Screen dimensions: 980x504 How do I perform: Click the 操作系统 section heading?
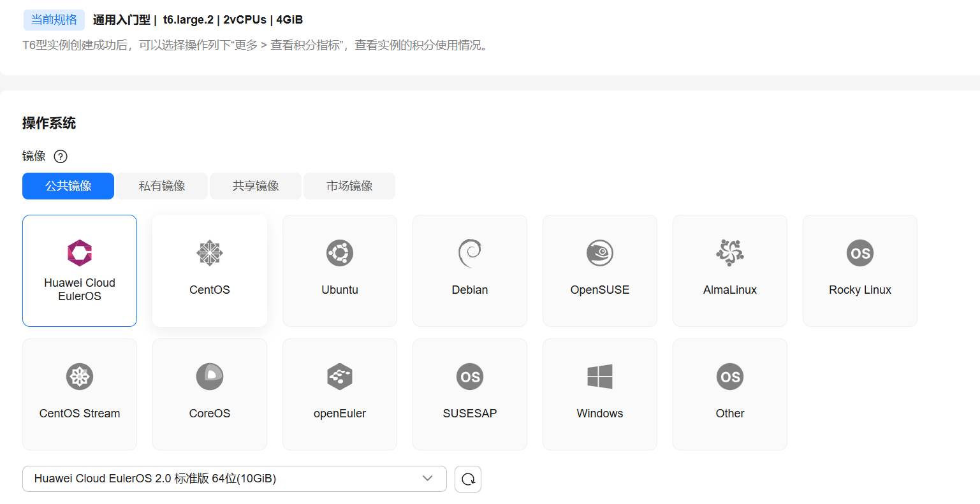49,123
